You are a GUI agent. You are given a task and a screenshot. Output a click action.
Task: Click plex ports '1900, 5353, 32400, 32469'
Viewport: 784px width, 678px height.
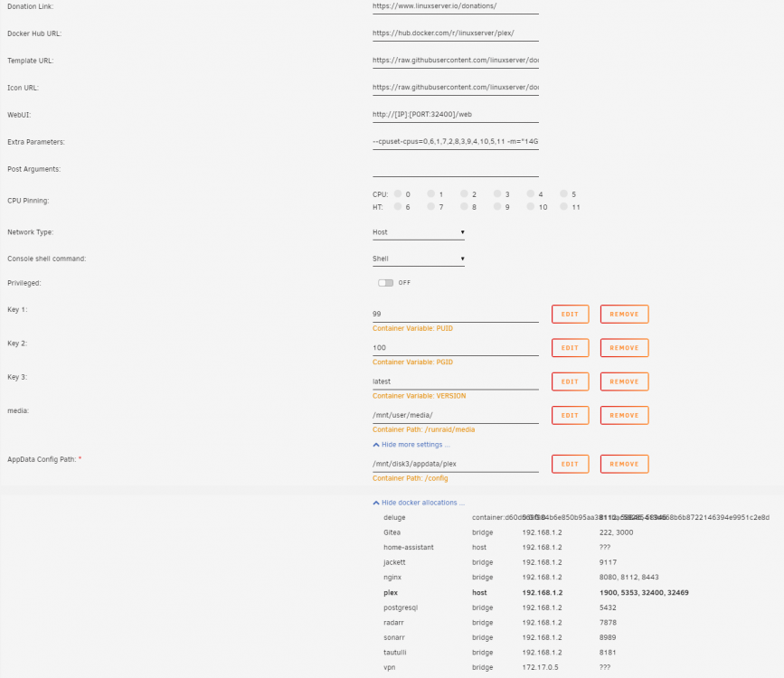[x=644, y=592]
